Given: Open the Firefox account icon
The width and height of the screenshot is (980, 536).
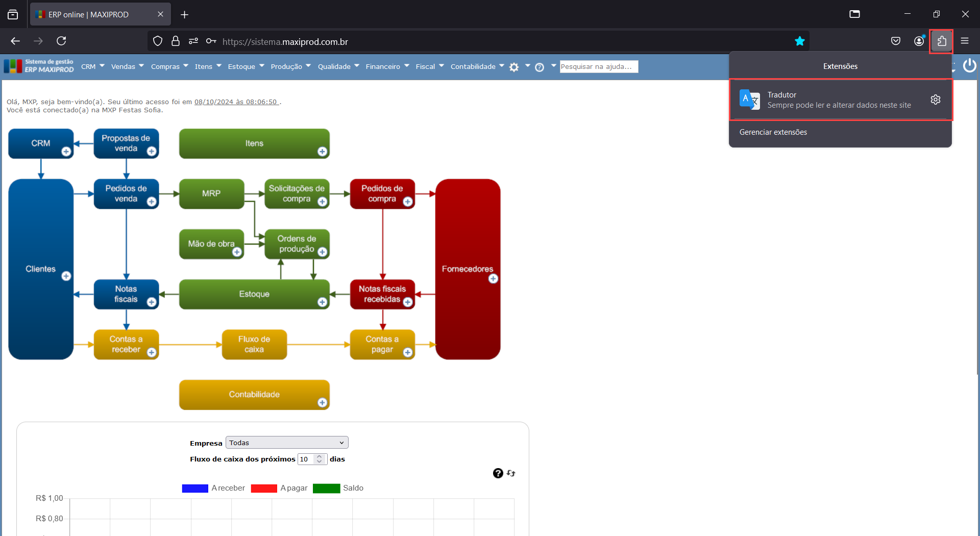Looking at the screenshot, I should (919, 41).
